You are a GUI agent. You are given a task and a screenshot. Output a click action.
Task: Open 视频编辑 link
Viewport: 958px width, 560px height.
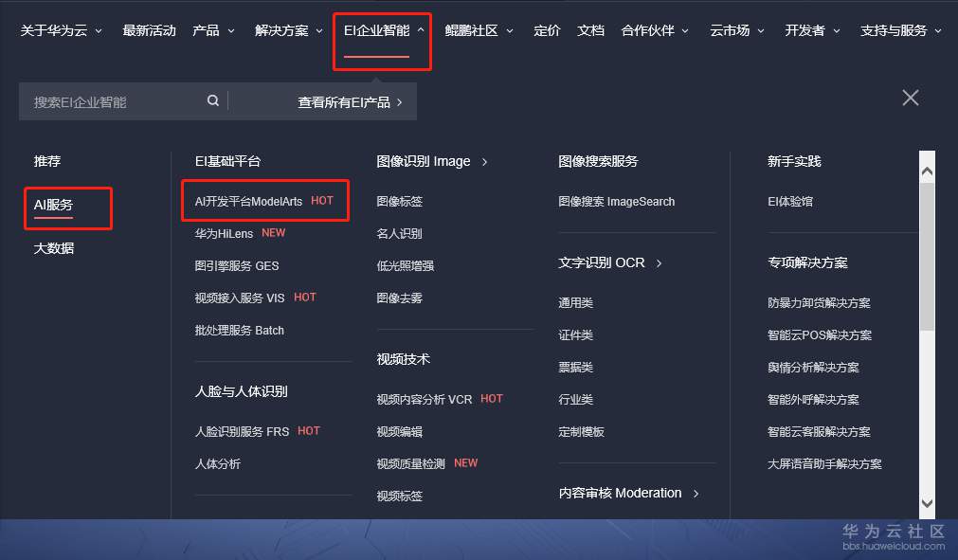tap(400, 431)
